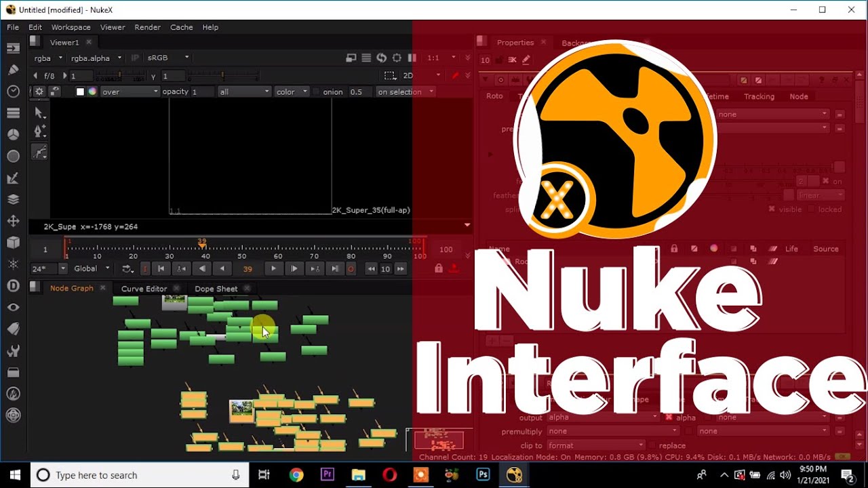The width and height of the screenshot is (868, 488).
Task: Click the image thumbnail node in lower graph
Action: (241, 410)
